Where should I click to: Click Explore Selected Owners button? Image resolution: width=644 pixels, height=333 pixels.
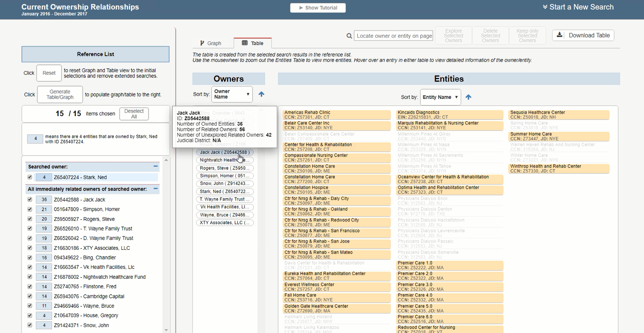coord(453,36)
